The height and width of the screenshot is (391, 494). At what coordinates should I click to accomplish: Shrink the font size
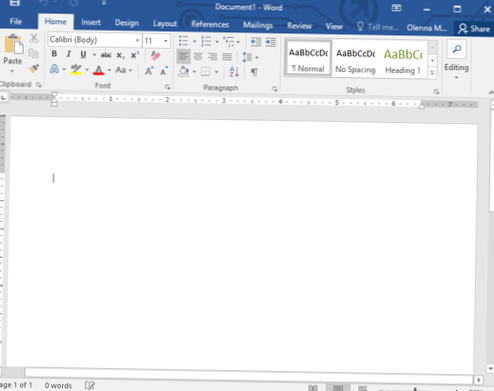164,71
